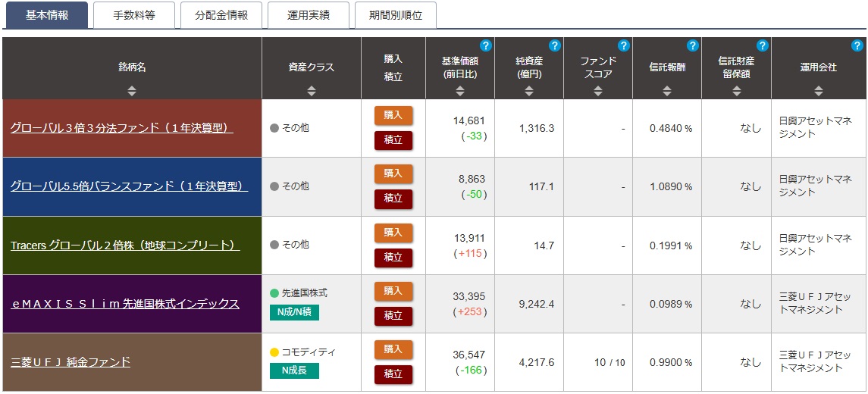Sort table by 基準価額 arrows
Viewport: 868px width, 394px height.
460,91
